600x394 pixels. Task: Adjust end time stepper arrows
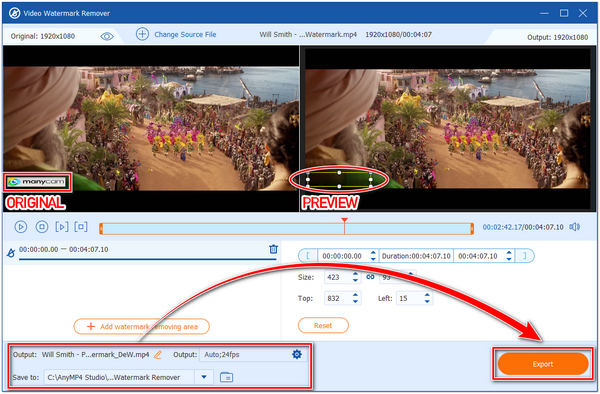click(x=509, y=256)
